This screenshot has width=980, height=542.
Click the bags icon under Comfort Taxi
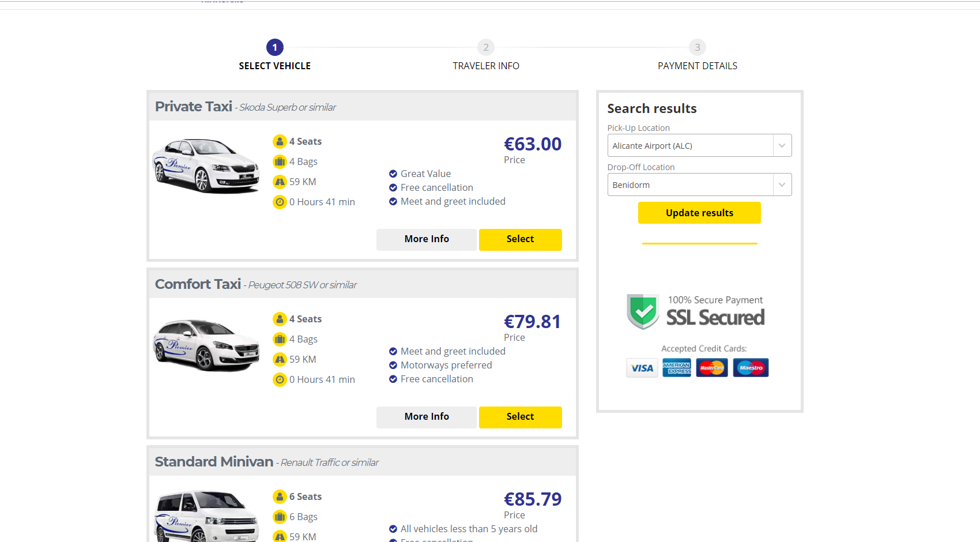[280, 339]
